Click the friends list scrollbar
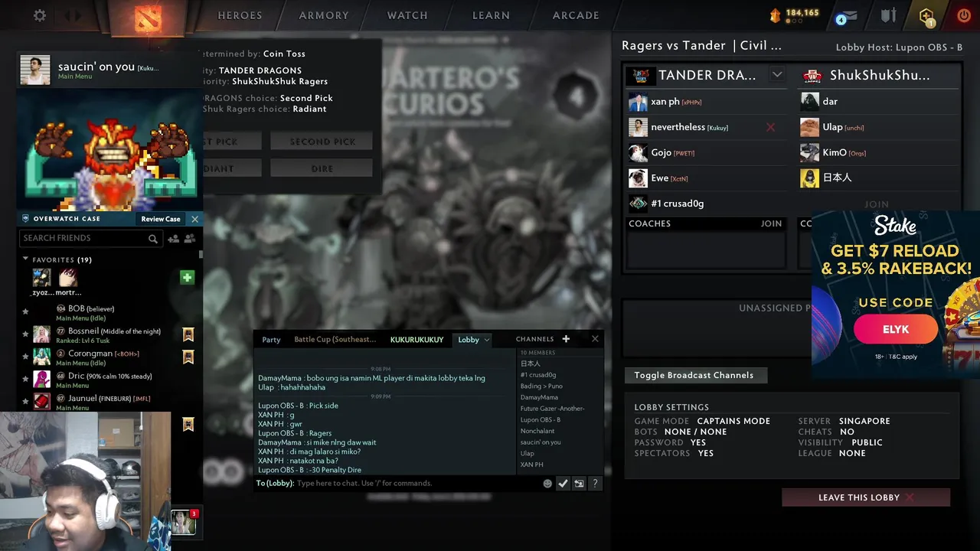The image size is (980, 551). 201,254
